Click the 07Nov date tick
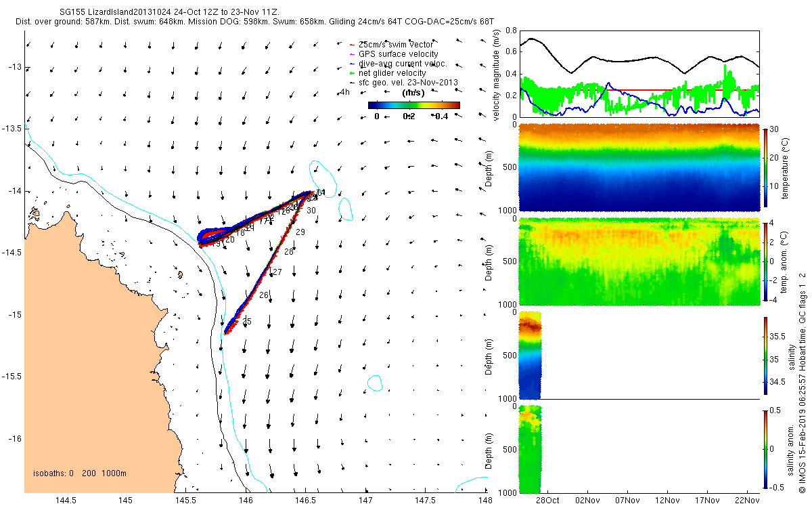Screen dimensions: 812x508 coord(627,500)
